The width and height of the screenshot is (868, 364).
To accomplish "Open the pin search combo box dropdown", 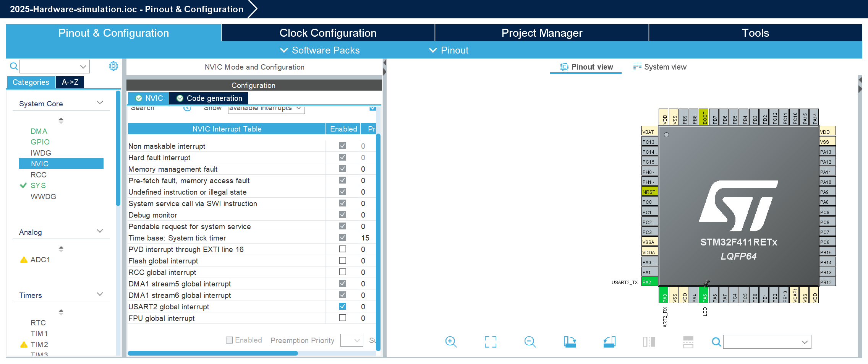I will coord(805,342).
